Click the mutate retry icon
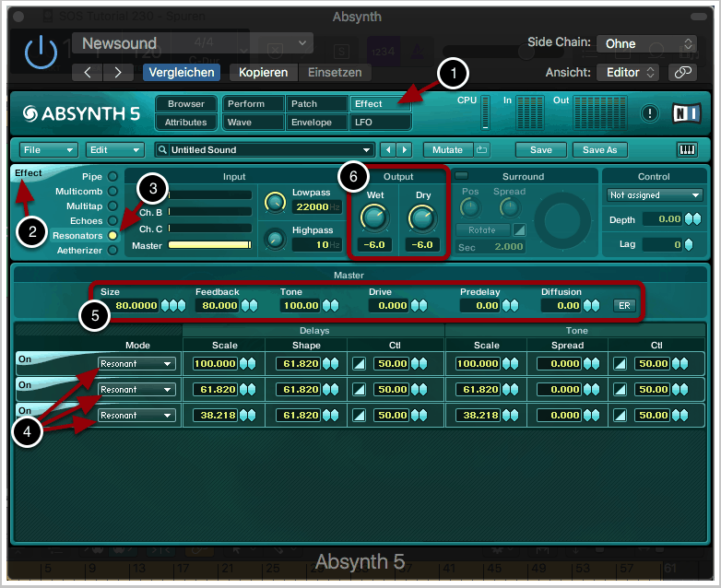Screen dimensions: 721x588 [482, 149]
